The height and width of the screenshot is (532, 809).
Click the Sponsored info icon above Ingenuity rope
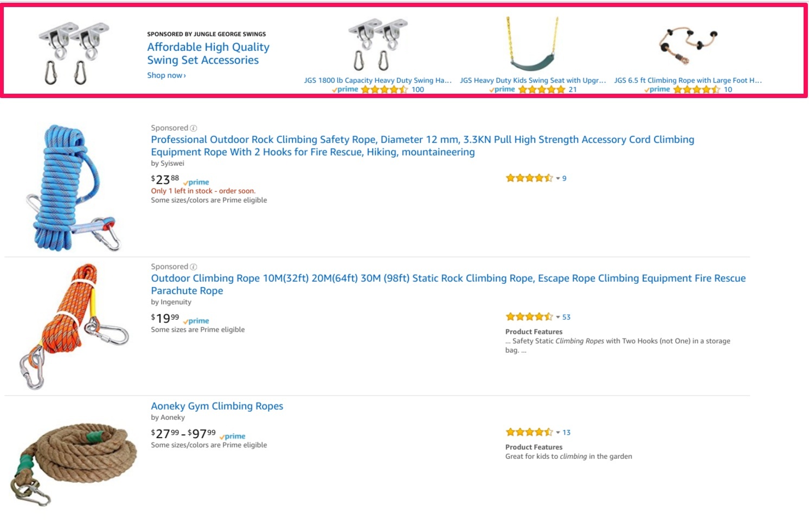(194, 267)
